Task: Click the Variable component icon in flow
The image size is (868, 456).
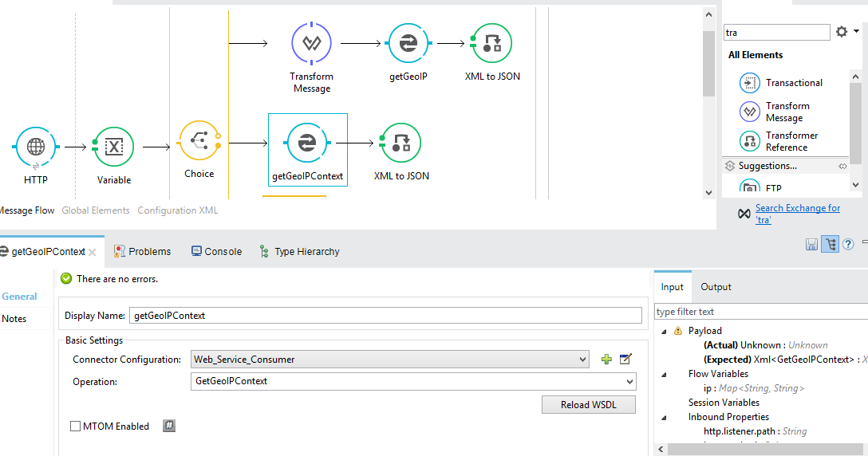Action: [x=114, y=147]
